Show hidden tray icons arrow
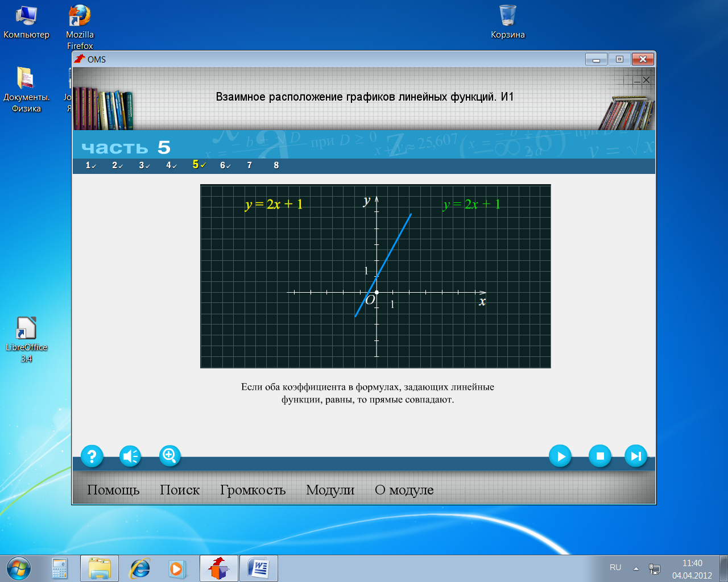 636,568
